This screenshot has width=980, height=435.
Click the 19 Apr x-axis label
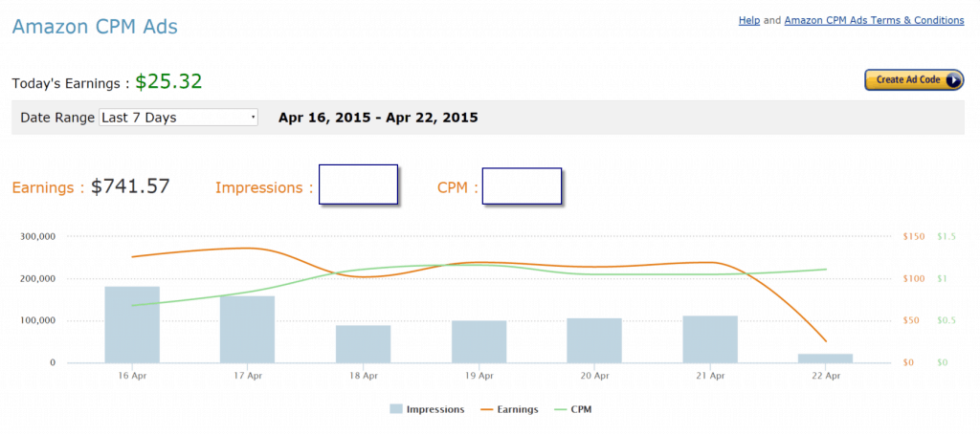click(479, 377)
